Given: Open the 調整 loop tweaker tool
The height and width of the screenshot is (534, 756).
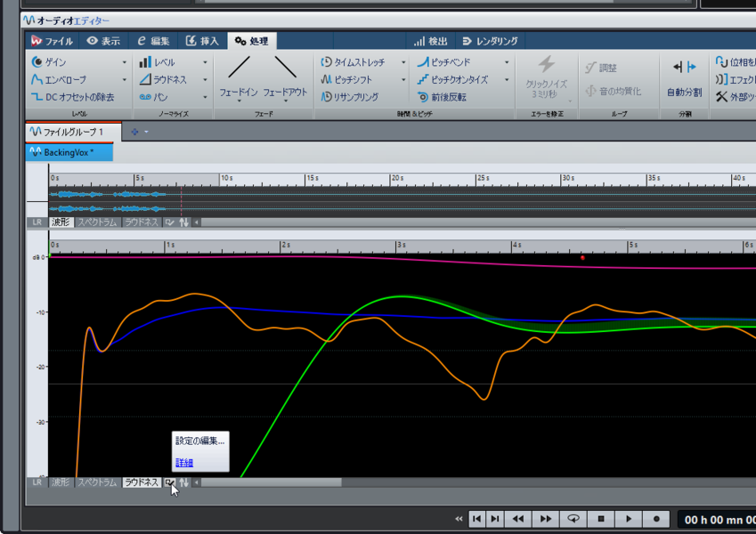Looking at the screenshot, I should 601,68.
